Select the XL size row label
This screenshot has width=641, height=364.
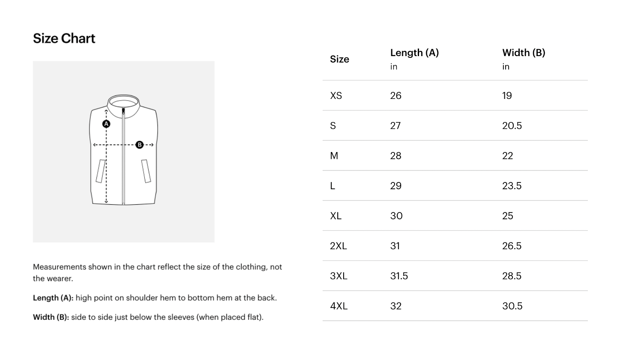click(336, 216)
